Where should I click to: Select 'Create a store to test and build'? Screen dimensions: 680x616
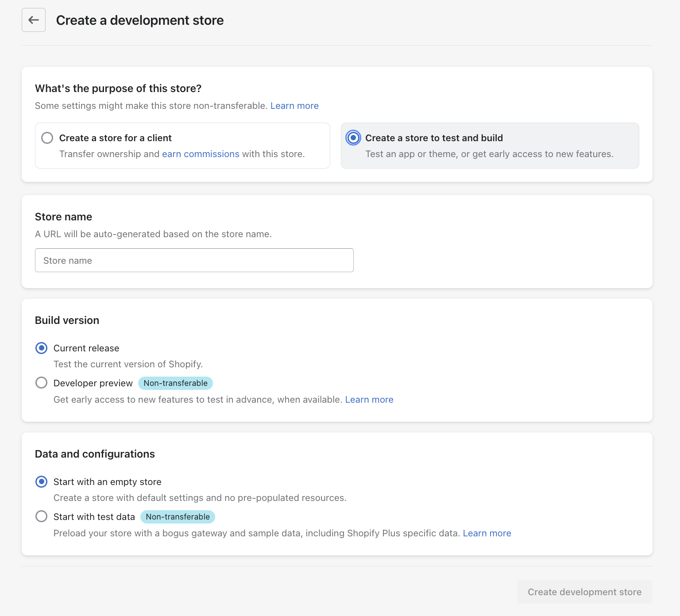(353, 138)
